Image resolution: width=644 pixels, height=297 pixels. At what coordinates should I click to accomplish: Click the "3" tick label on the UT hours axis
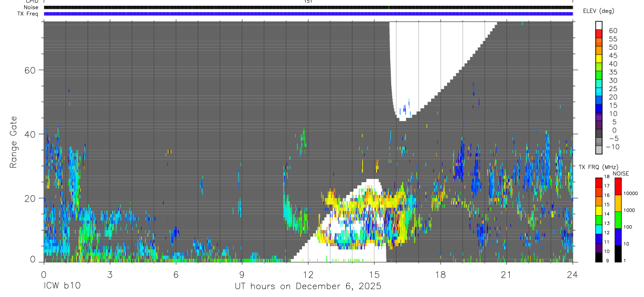click(110, 274)
